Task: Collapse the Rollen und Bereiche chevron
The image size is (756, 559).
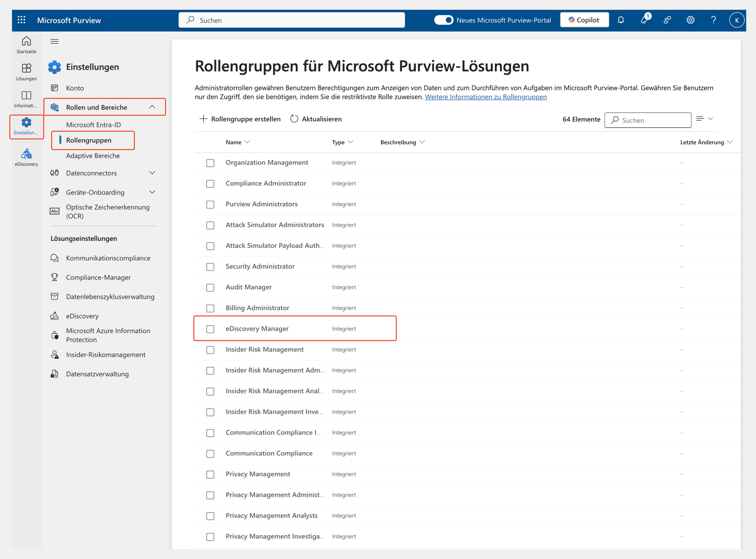Action: (x=152, y=107)
